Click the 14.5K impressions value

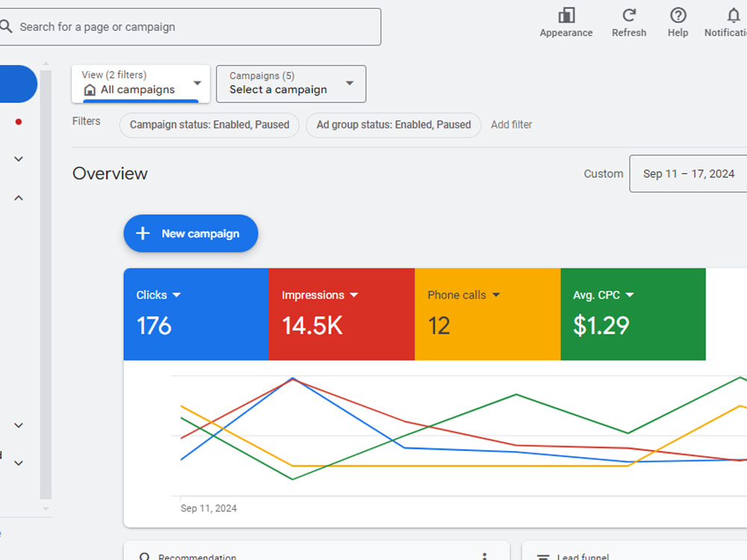[x=312, y=326]
